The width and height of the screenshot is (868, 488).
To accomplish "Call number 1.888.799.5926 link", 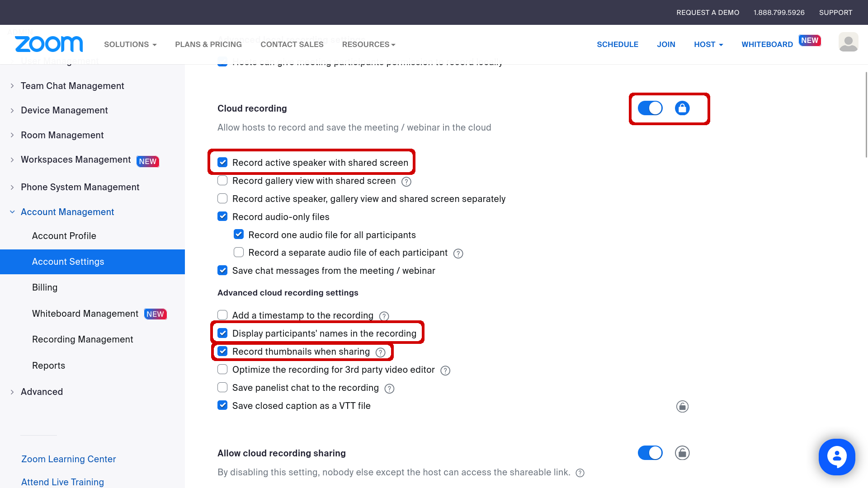I will 779,12.
